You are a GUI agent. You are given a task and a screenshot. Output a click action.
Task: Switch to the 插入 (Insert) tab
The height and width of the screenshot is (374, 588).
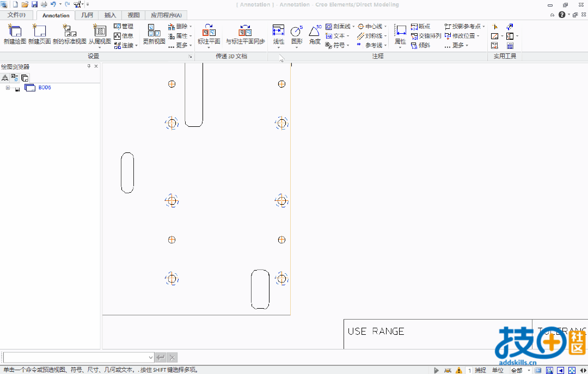[110, 15]
